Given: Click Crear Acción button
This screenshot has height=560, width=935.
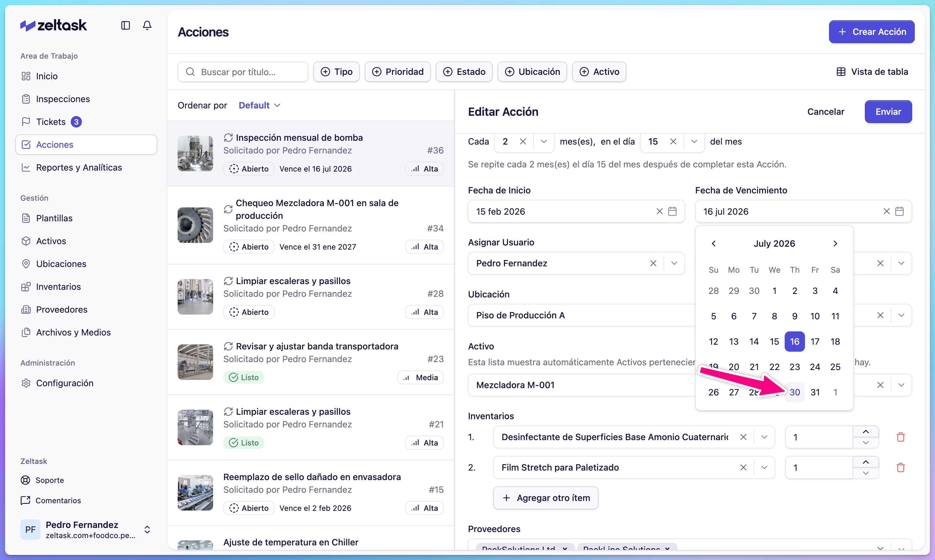Looking at the screenshot, I should coord(871,32).
